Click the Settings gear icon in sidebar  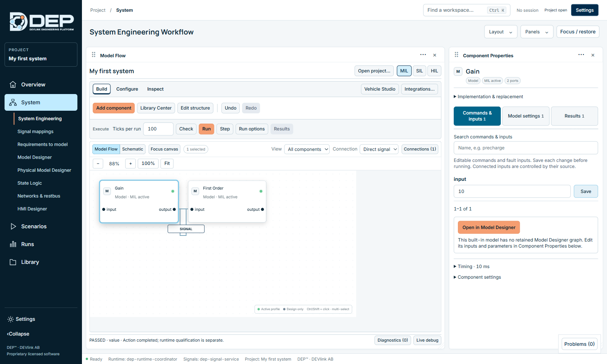click(x=11, y=319)
